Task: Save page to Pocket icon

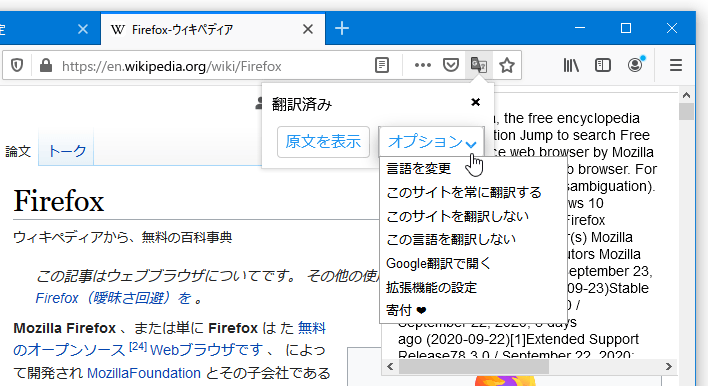Action: 451,65
